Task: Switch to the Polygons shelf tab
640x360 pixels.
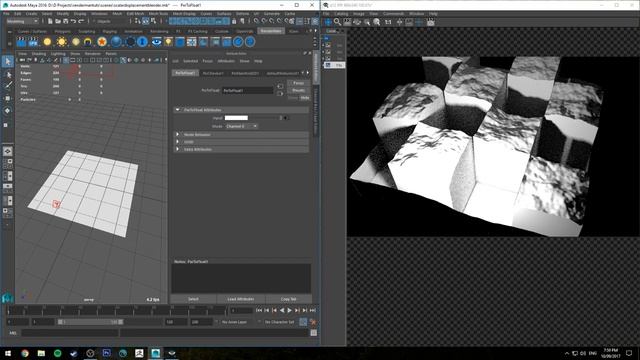Action: coord(62,31)
